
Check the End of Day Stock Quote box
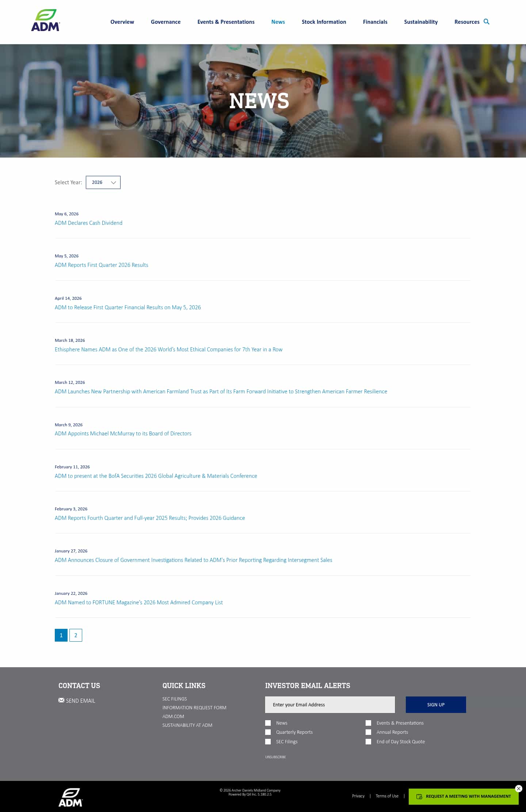point(369,741)
